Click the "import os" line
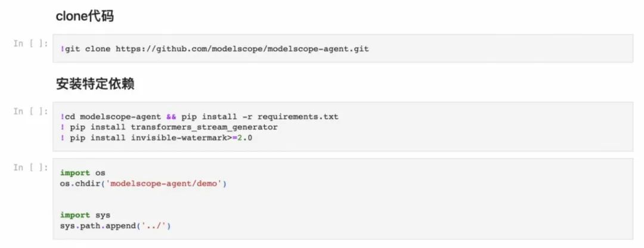 [82, 173]
